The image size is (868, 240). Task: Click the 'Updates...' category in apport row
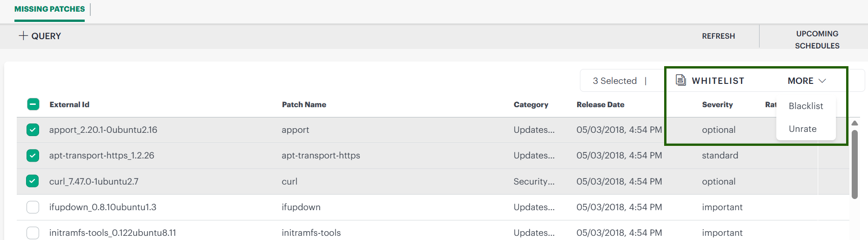click(534, 130)
